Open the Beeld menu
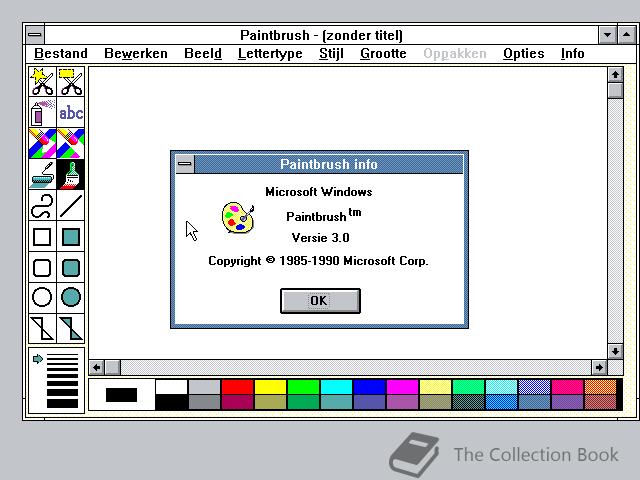This screenshot has height=480, width=640. [203, 53]
